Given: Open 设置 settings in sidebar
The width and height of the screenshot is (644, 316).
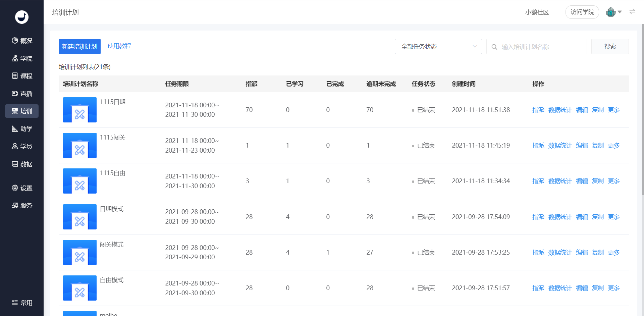Looking at the screenshot, I should (22, 188).
